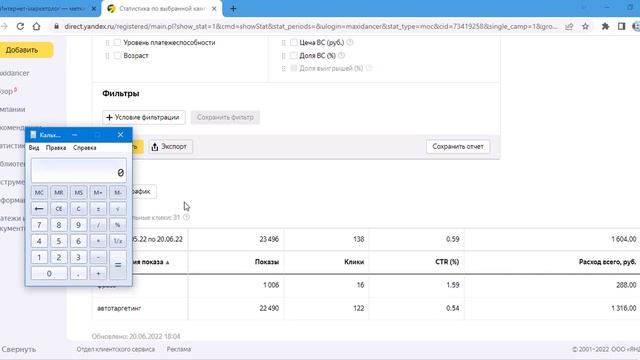Click calculator CE key
The height and width of the screenshot is (360, 640).
[59, 209]
